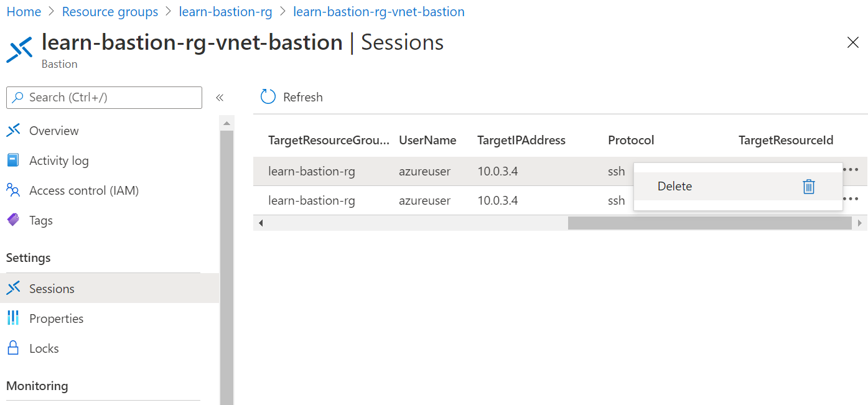Click the Activity log book icon
868x405 pixels.
(13, 161)
